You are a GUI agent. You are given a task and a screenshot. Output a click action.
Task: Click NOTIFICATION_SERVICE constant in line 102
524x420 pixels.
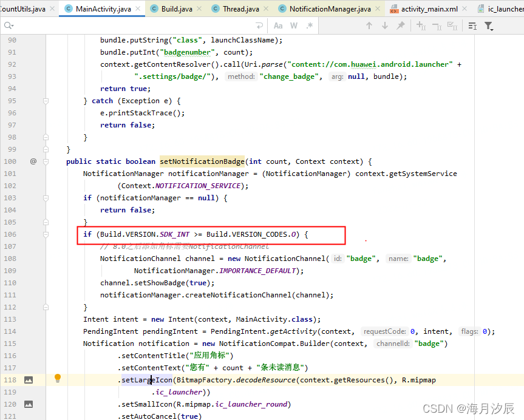pos(198,186)
